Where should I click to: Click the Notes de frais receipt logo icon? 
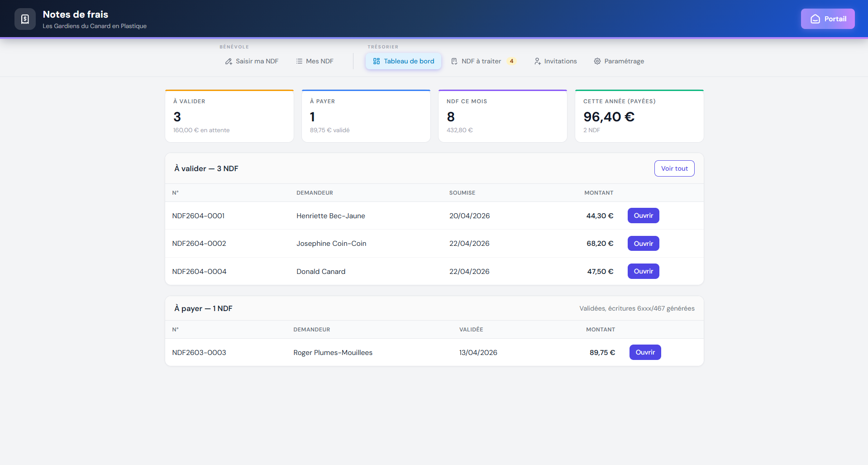[25, 19]
